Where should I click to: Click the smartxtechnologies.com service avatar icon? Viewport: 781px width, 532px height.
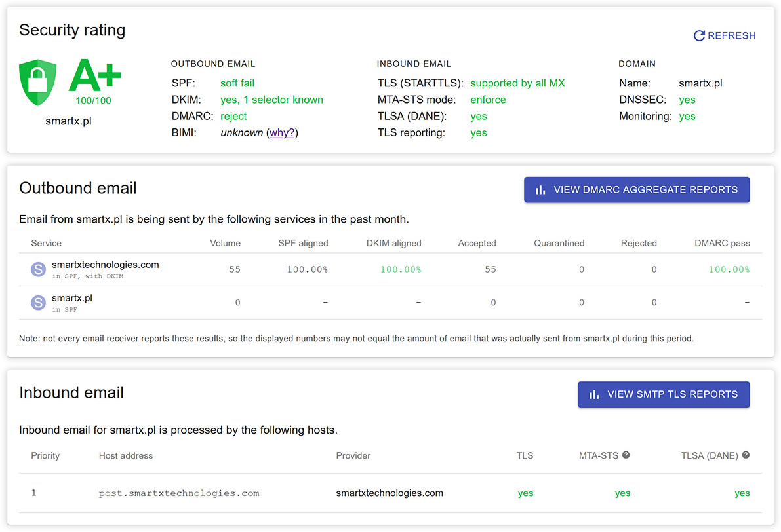click(39, 269)
